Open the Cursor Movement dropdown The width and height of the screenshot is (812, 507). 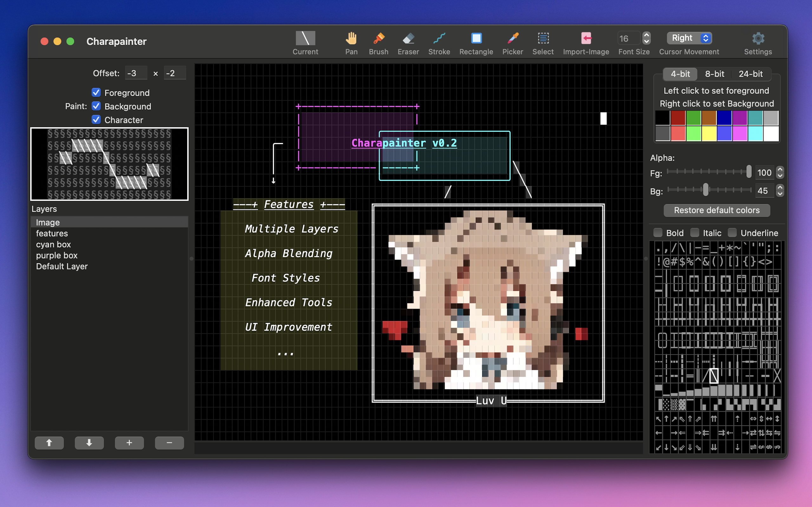click(689, 38)
